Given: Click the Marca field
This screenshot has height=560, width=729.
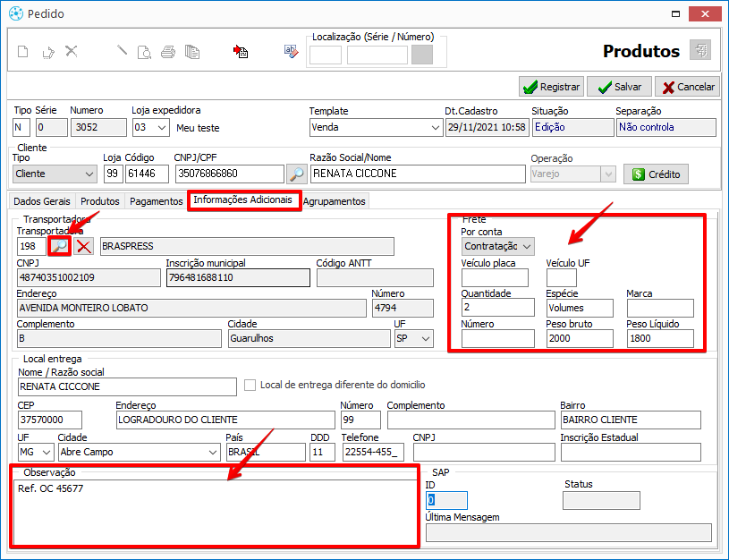Looking at the screenshot, I should (x=660, y=308).
